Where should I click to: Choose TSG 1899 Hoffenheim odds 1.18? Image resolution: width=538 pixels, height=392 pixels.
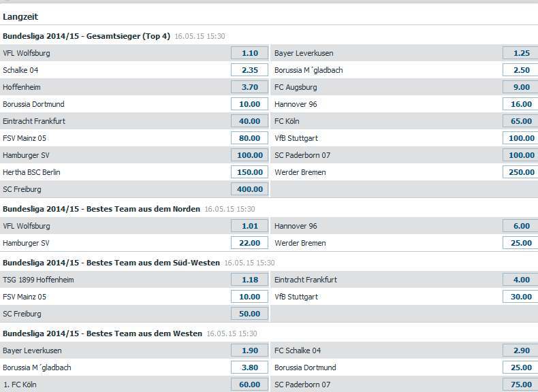tap(249, 280)
